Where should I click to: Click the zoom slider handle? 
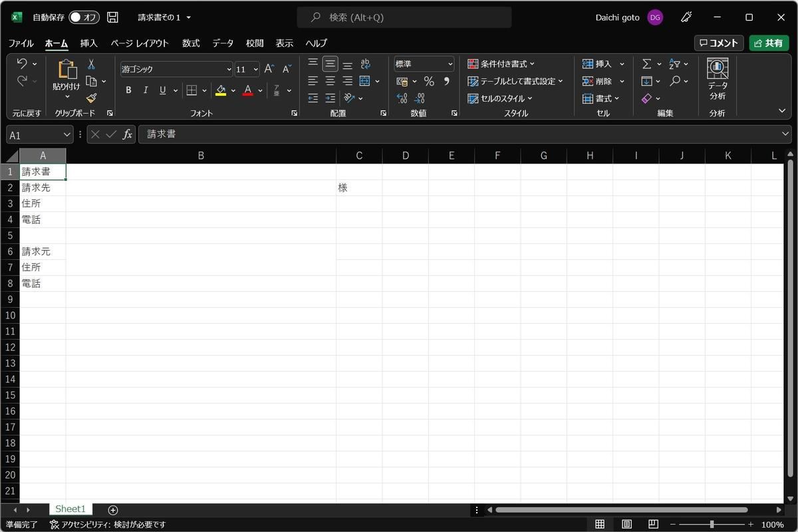pyautogui.click(x=712, y=525)
